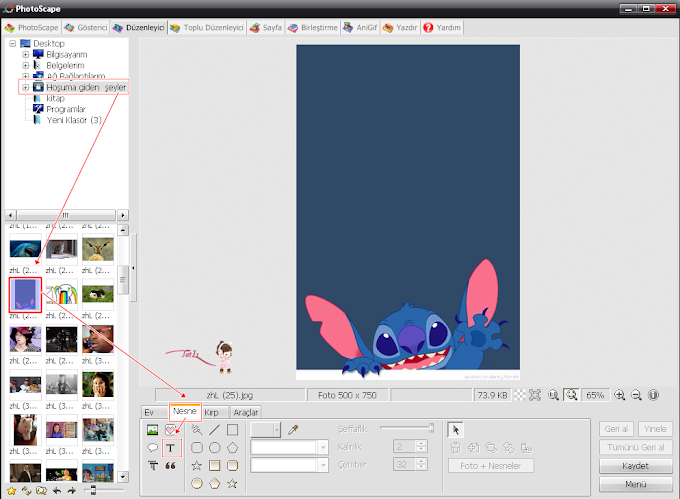
Task: Click the rich text tool icon
Action: pos(152,465)
